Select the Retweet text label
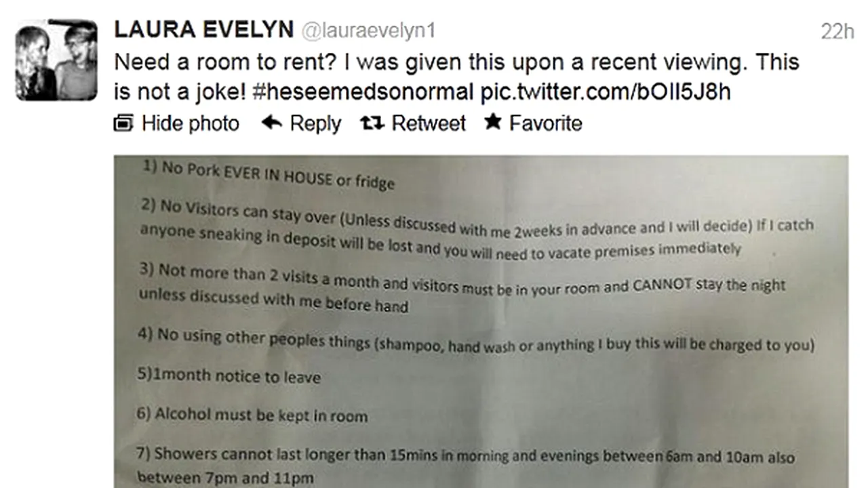 (x=429, y=123)
